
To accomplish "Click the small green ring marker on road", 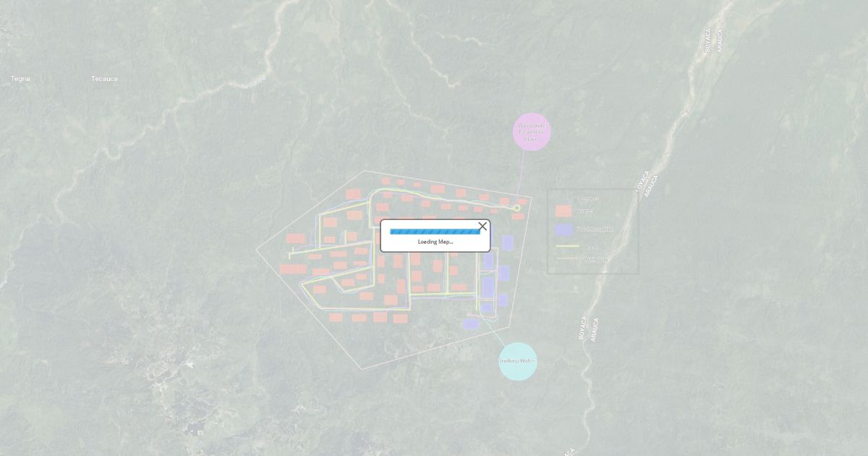I will tap(516, 208).
